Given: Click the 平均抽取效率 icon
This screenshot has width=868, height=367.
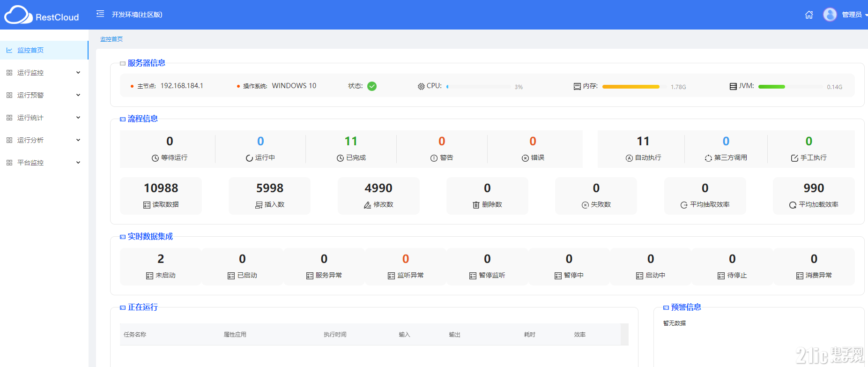Looking at the screenshot, I should [x=684, y=205].
